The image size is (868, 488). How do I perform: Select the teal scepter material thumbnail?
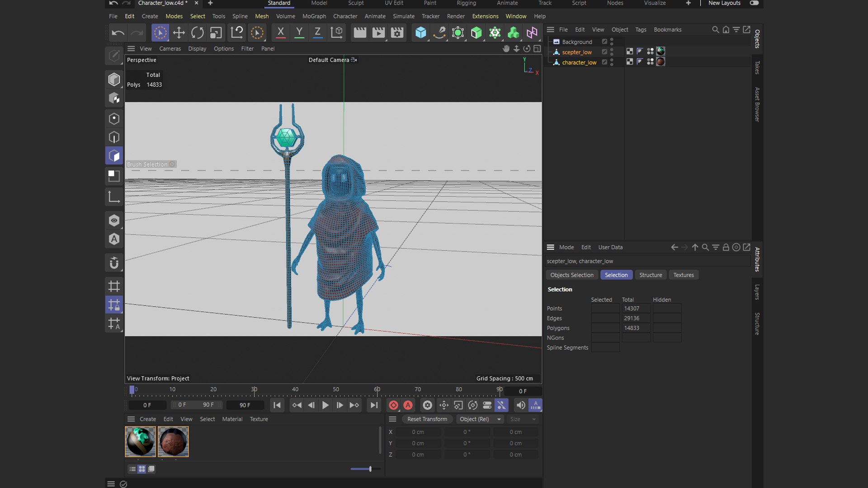[x=140, y=441]
